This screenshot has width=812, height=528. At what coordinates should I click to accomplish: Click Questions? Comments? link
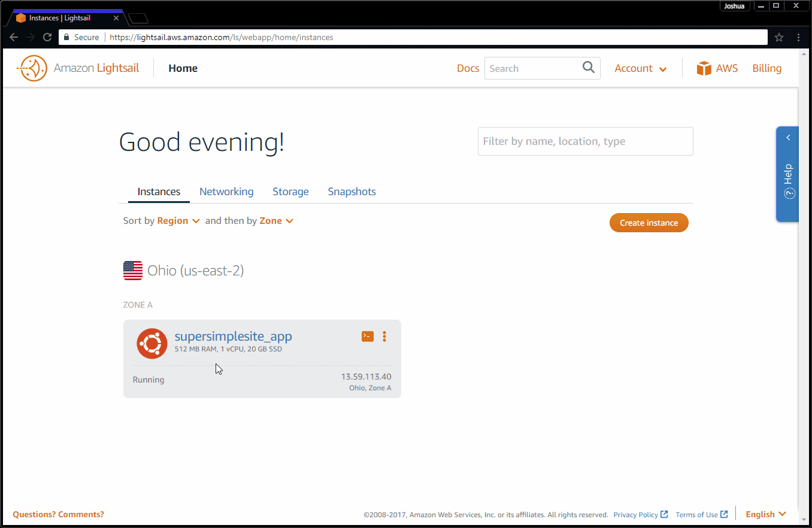(58, 514)
